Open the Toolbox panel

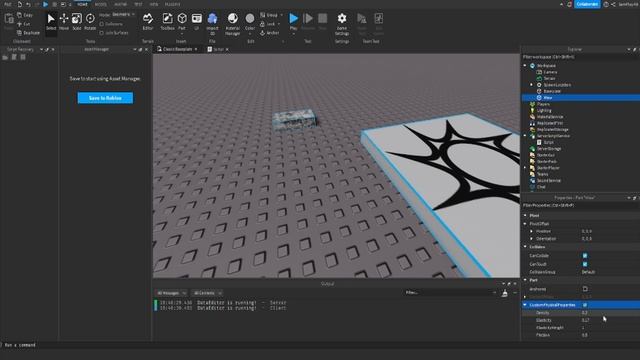167,22
